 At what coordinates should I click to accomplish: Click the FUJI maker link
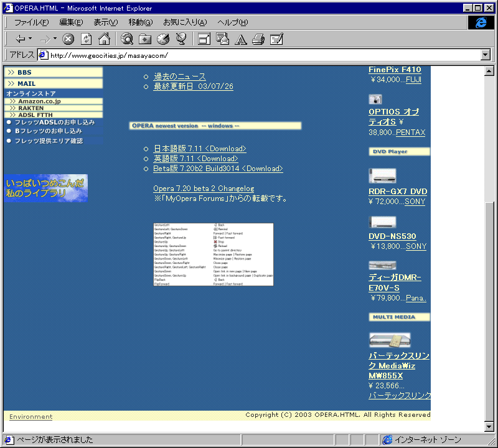413,80
